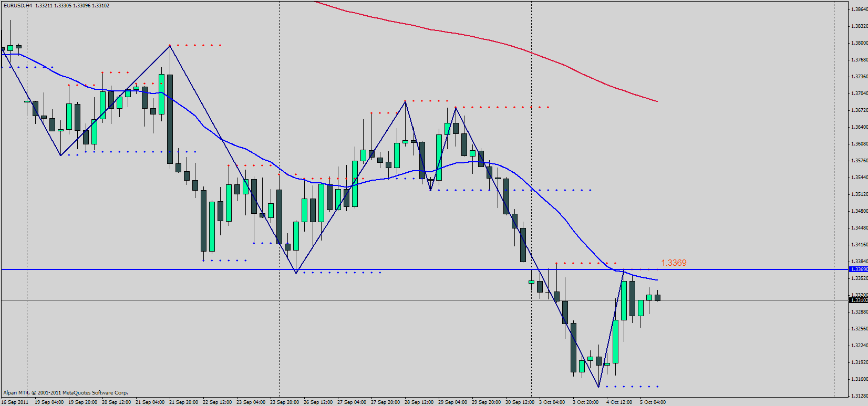
Task: Click the EURUSD,H4 chart title text
Action: [18, 5]
